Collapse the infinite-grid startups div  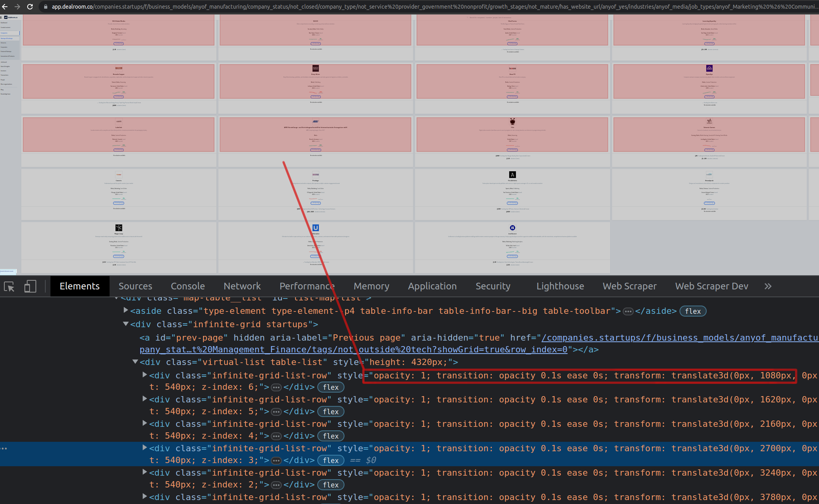126,324
